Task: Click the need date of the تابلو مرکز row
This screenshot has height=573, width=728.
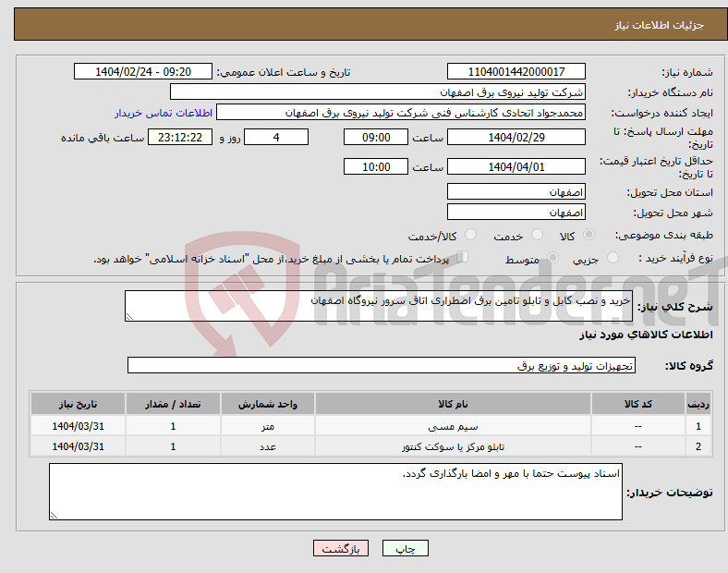Action: pos(78,446)
